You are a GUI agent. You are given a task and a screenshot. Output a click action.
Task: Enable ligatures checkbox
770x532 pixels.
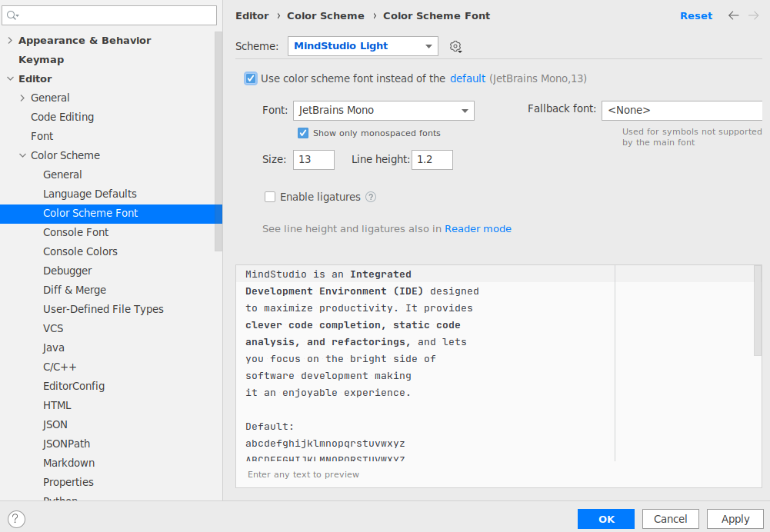pyautogui.click(x=269, y=197)
